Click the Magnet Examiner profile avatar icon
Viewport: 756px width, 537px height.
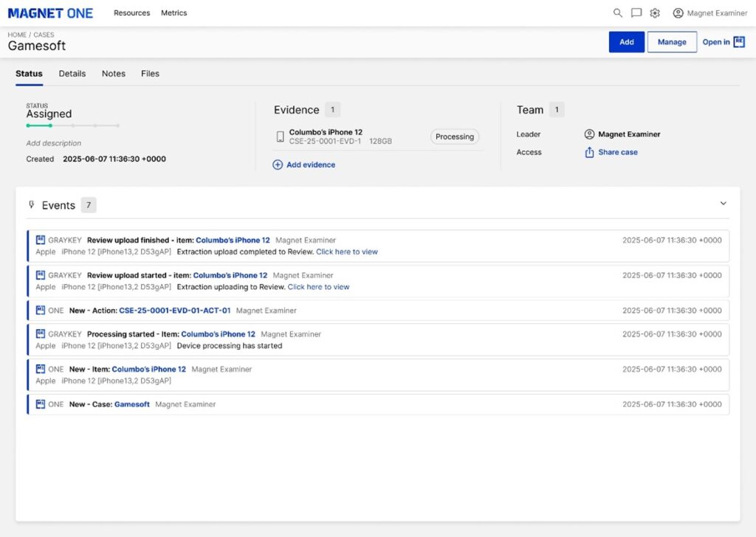[x=678, y=13]
